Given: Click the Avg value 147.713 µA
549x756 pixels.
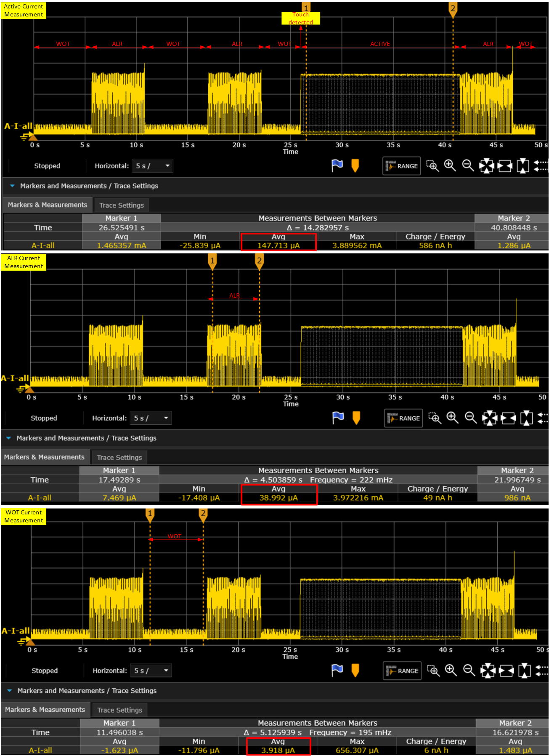Looking at the screenshot, I should point(278,245).
